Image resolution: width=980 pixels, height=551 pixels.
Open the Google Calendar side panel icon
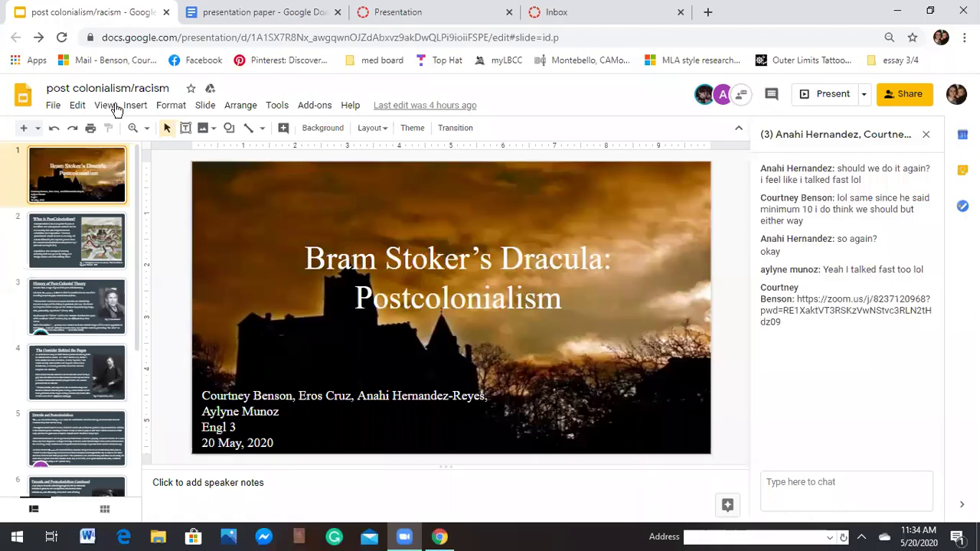(x=962, y=135)
